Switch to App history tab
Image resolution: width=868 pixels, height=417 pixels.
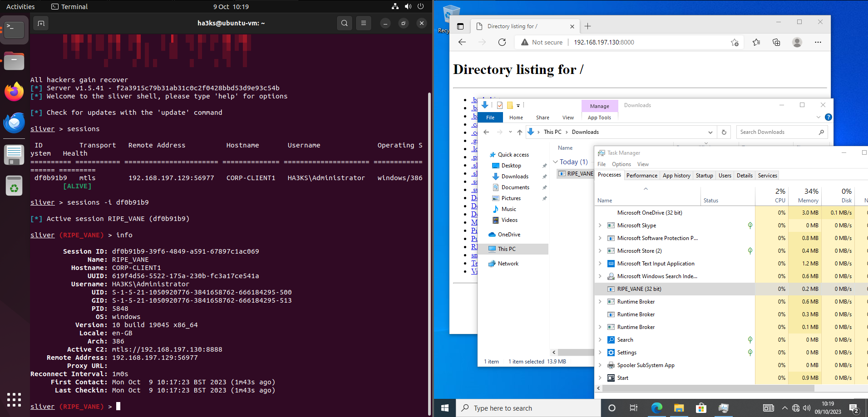[x=676, y=176]
